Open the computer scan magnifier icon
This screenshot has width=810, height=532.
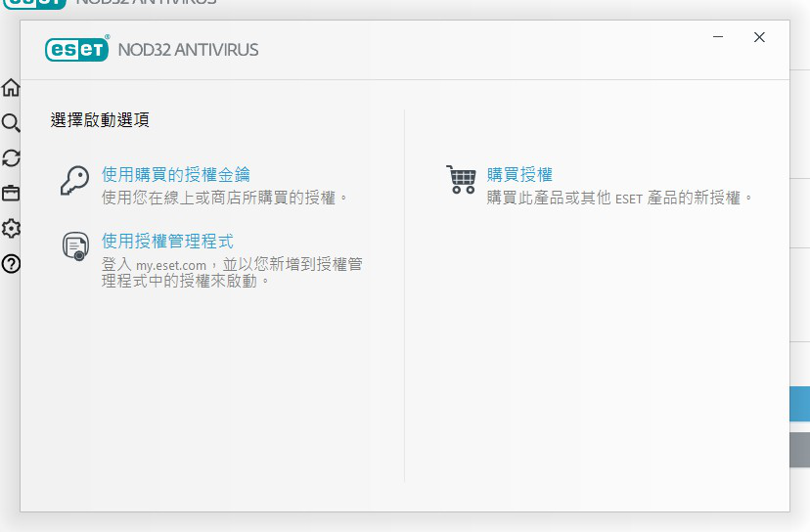click(11, 123)
